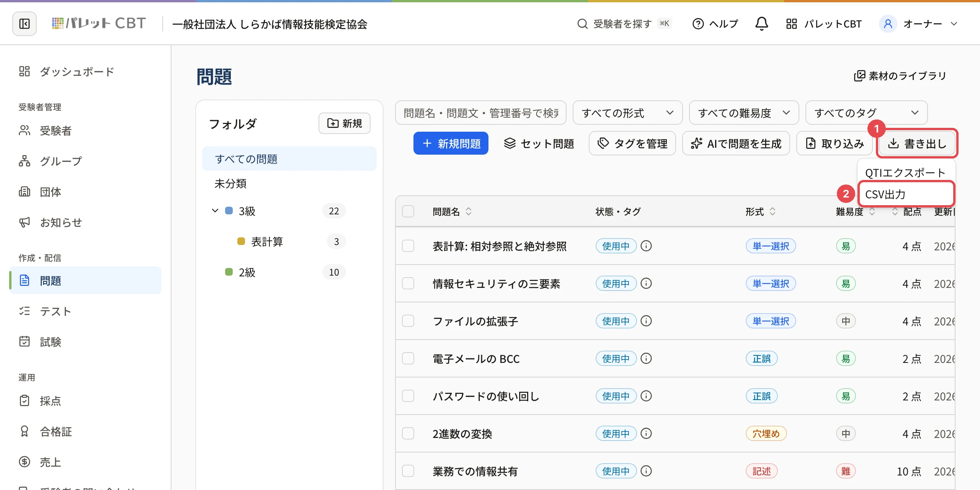The image size is (980, 490).
Task: Open the すべての難易度 dropdown
Action: pos(744,113)
